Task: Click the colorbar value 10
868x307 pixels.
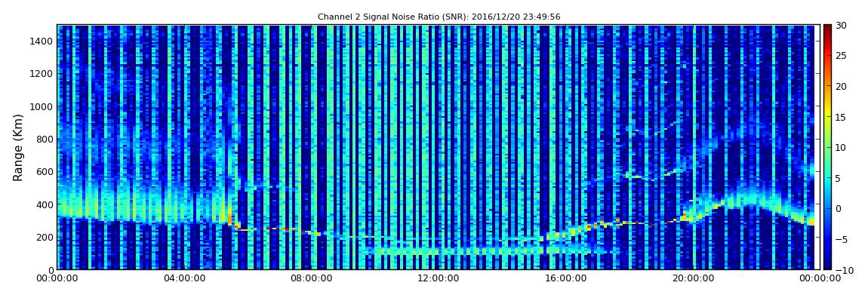Action: pyautogui.click(x=840, y=147)
